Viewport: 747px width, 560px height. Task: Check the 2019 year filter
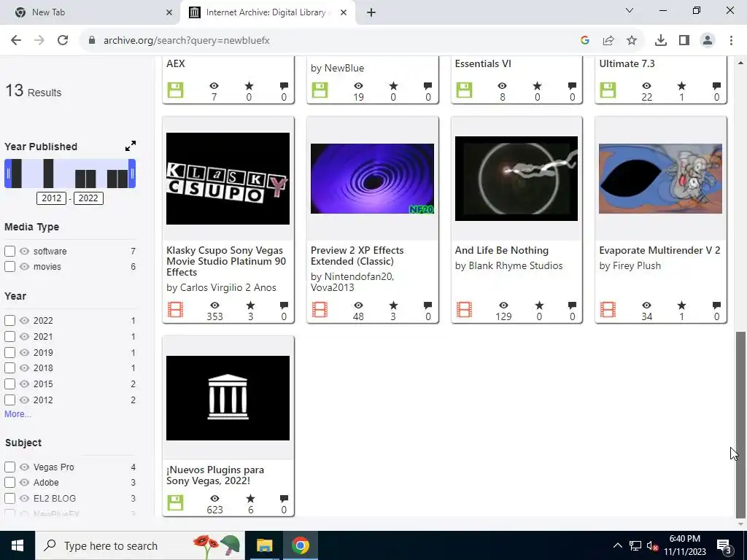click(x=9, y=352)
